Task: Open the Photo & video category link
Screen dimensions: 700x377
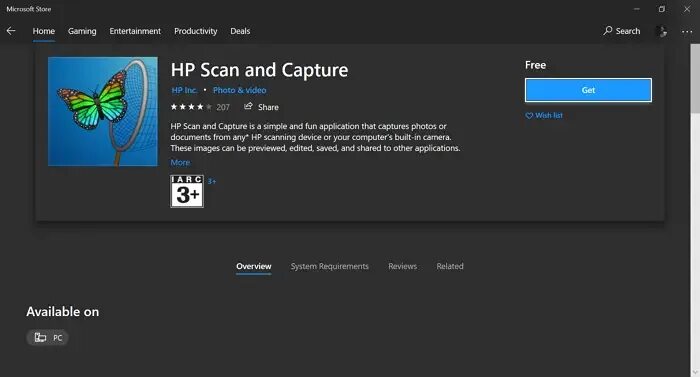Action: 239,90
